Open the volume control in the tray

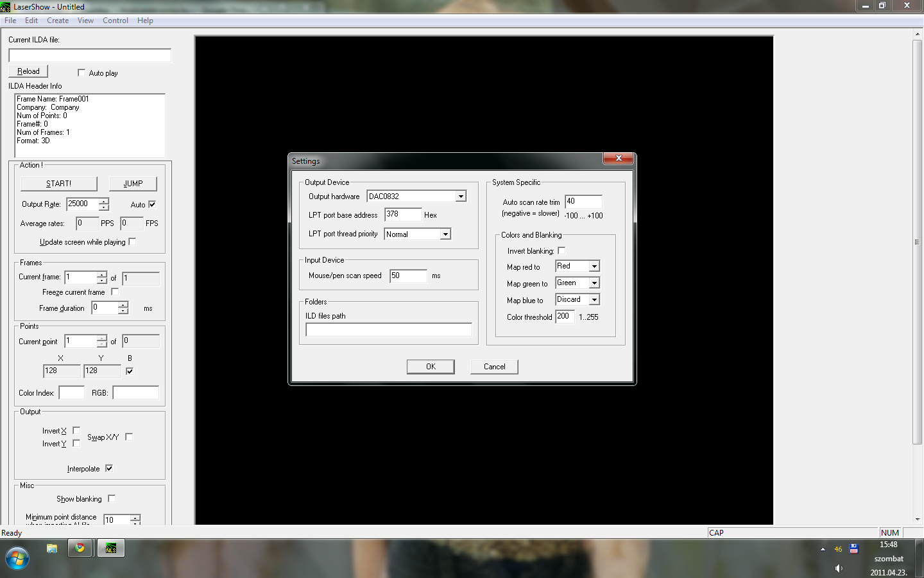[x=839, y=568]
